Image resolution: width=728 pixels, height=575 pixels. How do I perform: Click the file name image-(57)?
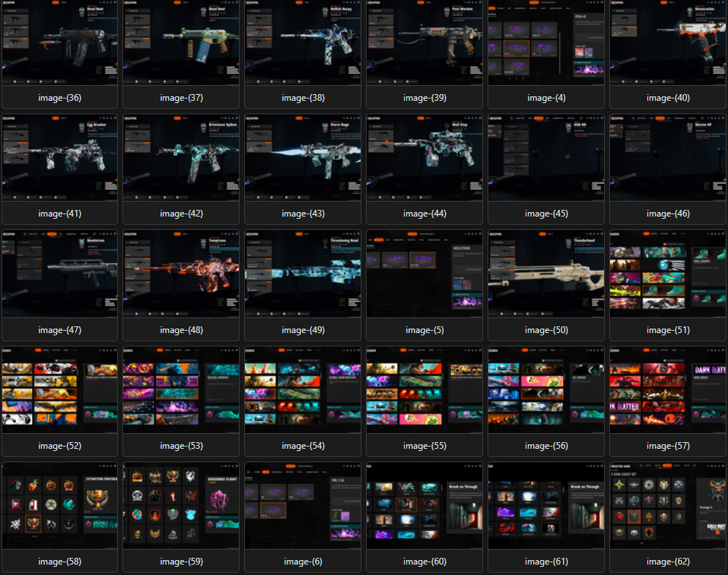tap(668, 446)
